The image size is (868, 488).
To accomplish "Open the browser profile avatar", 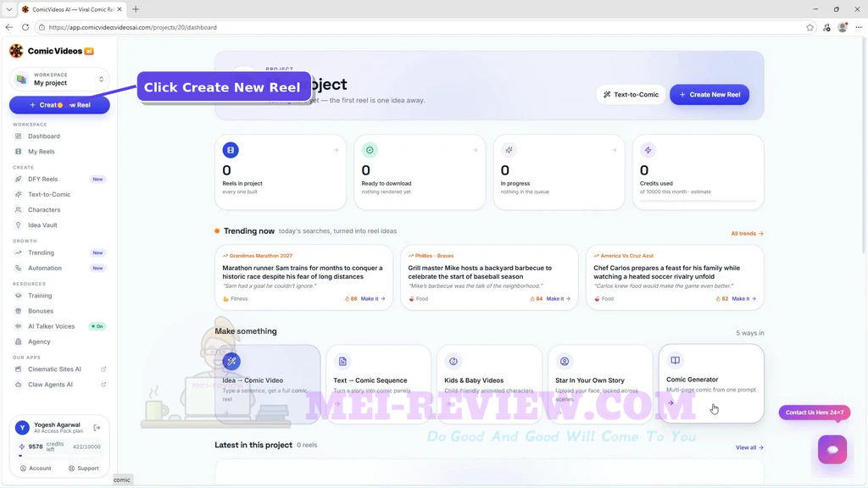I will tap(843, 27).
